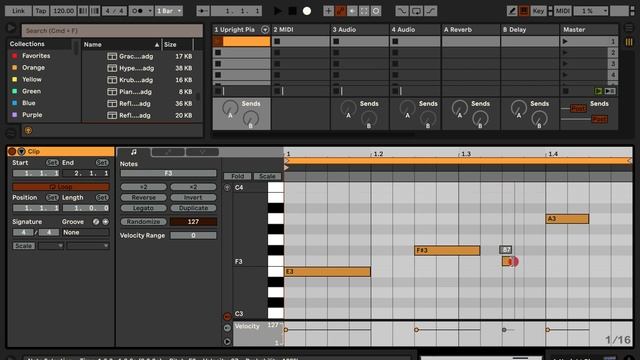This screenshot has height=360, width=640.
Task: Select the B Delay return track header
Action: click(x=530, y=29)
